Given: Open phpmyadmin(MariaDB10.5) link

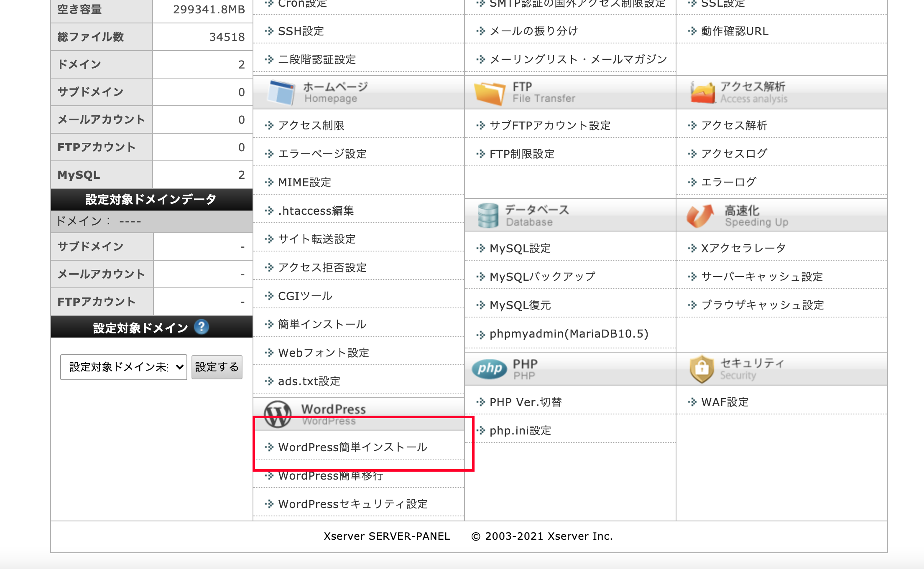Looking at the screenshot, I should [x=569, y=334].
